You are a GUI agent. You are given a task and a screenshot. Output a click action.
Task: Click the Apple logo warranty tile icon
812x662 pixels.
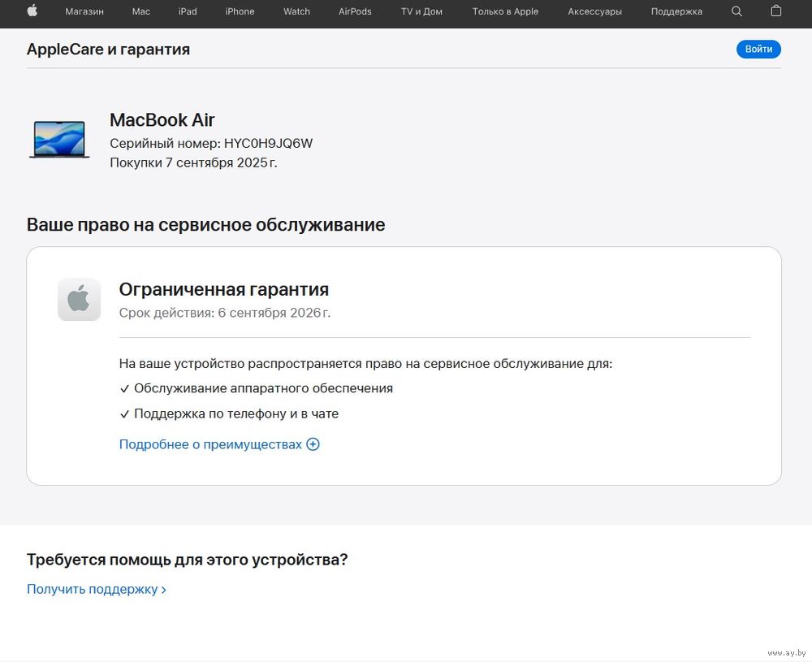pyautogui.click(x=79, y=300)
